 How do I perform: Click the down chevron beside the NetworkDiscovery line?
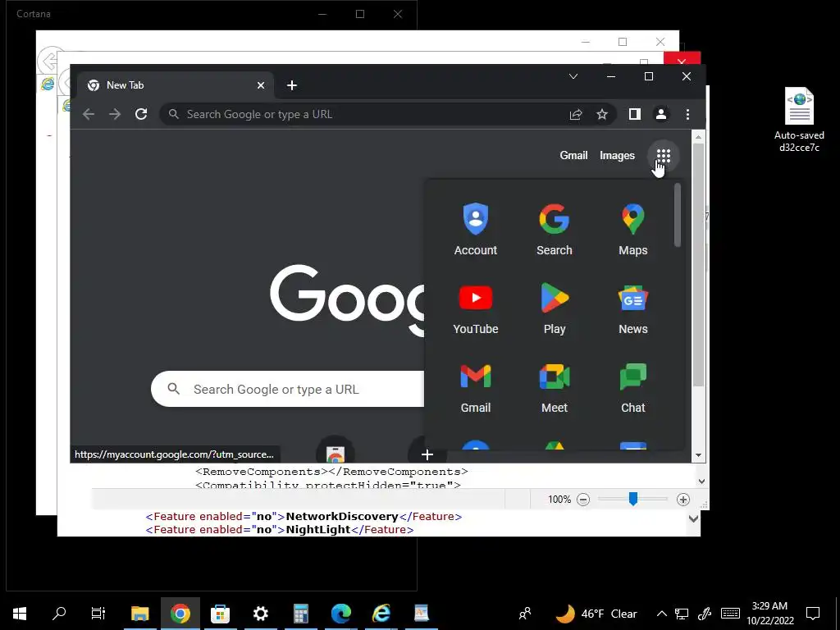(x=694, y=518)
